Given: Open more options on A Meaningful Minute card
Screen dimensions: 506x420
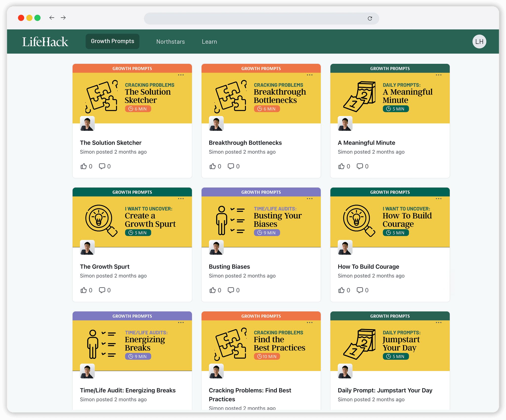Looking at the screenshot, I should coord(439,75).
